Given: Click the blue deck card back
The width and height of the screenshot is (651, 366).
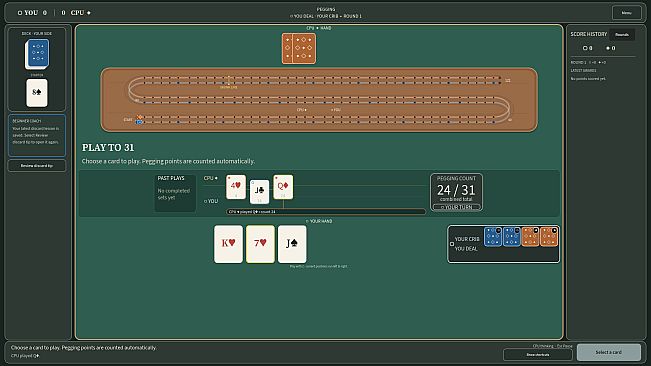Looking at the screenshot, I should pos(37,54).
